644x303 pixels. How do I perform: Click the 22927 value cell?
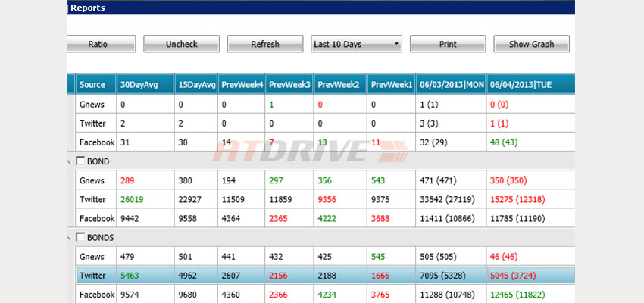click(x=196, y=199)
